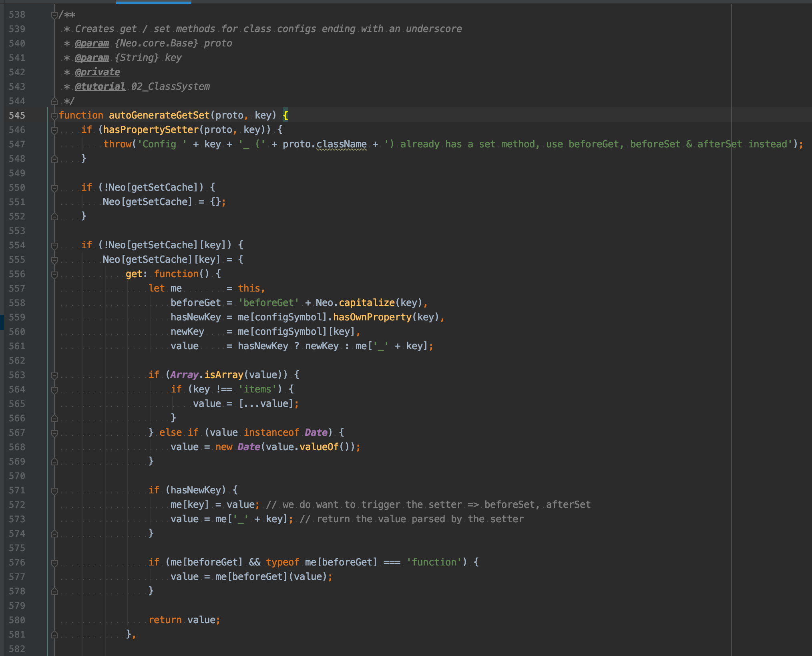This screenshot has width=812, height=656.
Task: Open the @tutorial 02_ClassSystem link
Action: click(100, 86)
